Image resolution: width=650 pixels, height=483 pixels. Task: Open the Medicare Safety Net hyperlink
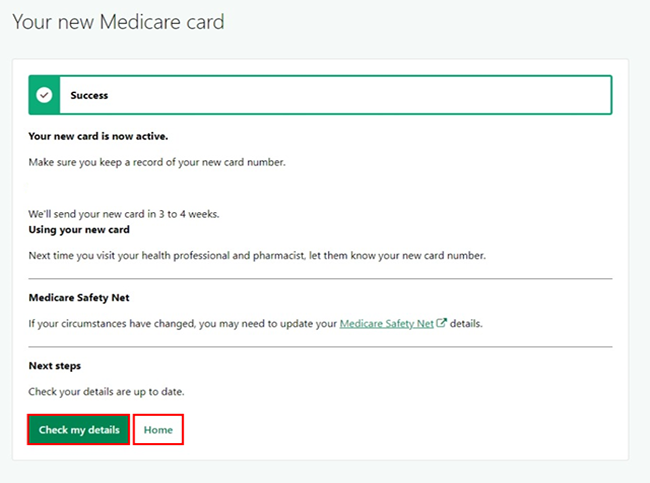click(x=387, y=324)
